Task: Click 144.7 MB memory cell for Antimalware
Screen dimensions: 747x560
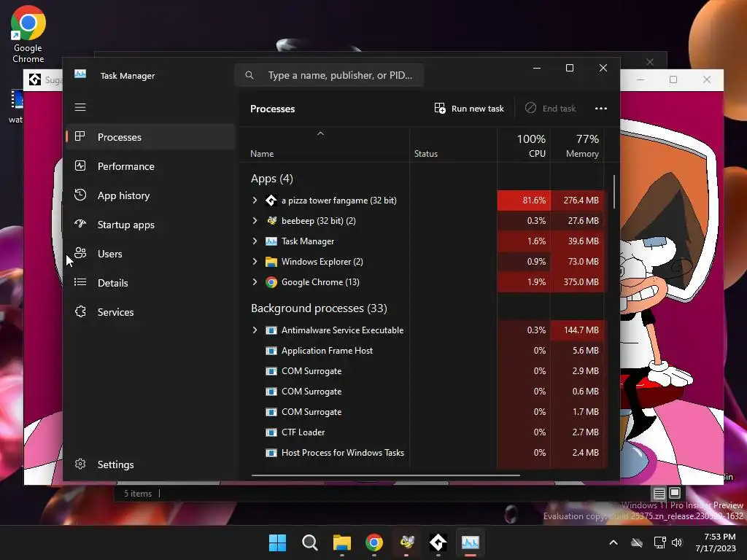Action: click(578, 330)
